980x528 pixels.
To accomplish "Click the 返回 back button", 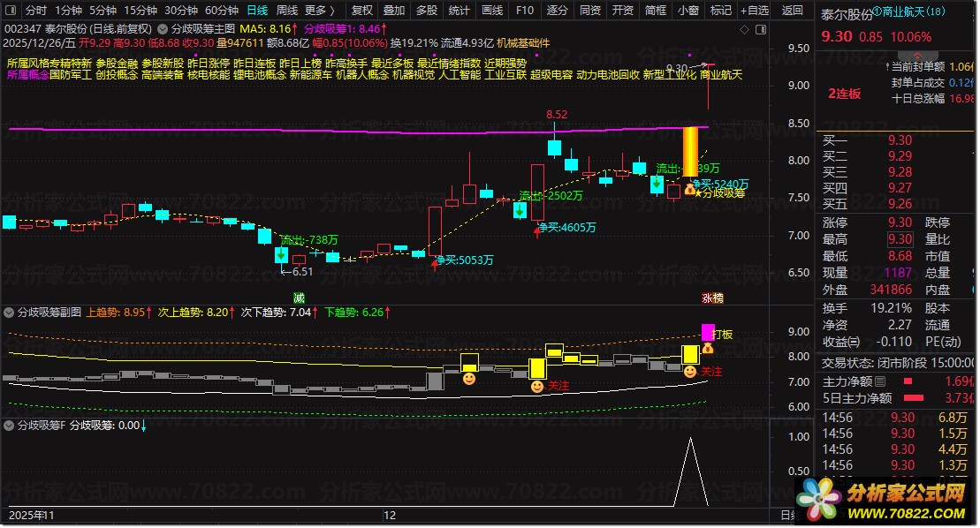I will 792,10.
